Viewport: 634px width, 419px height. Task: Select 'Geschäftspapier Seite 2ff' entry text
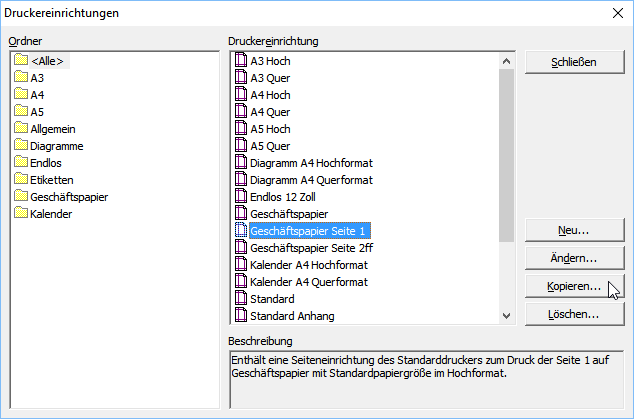(x=311, y=248)
